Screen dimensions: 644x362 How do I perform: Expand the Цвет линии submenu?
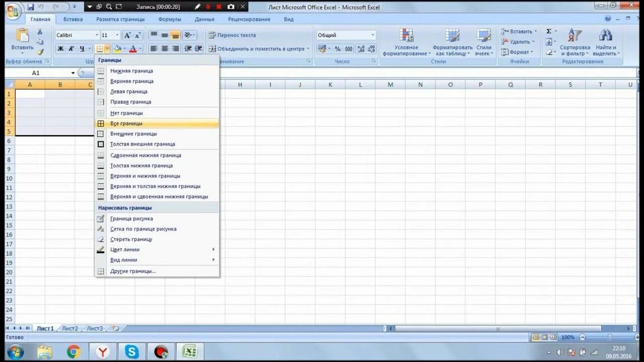tap(157, 249)
